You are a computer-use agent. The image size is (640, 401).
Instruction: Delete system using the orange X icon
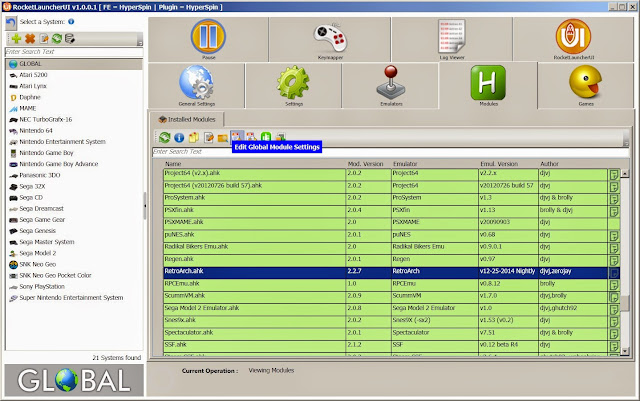pyautogui.click(x=30, y=39)
